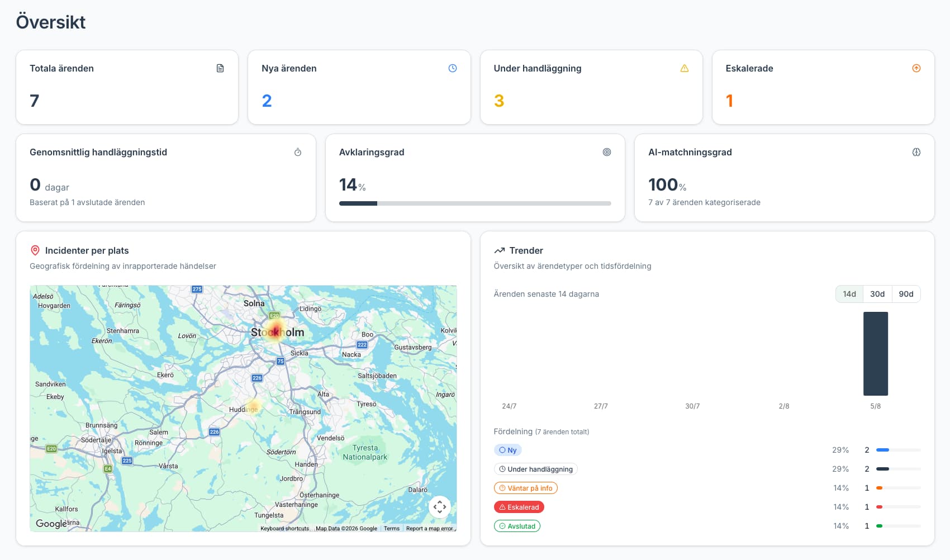Viewport: 950px width, 560px height.
Task: Click the Västerhaninge label on the map
Action: (296, 505)
